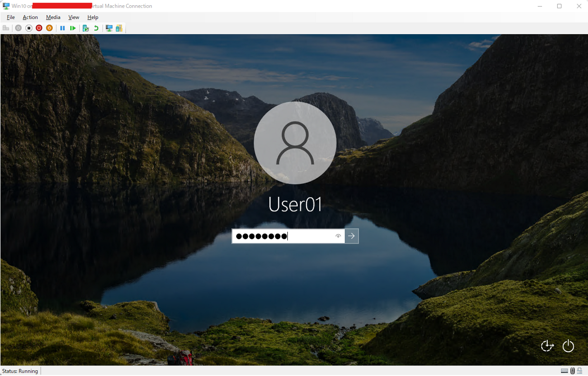Open the File menu
Viewport: 588px width, 376px height.
11,17
